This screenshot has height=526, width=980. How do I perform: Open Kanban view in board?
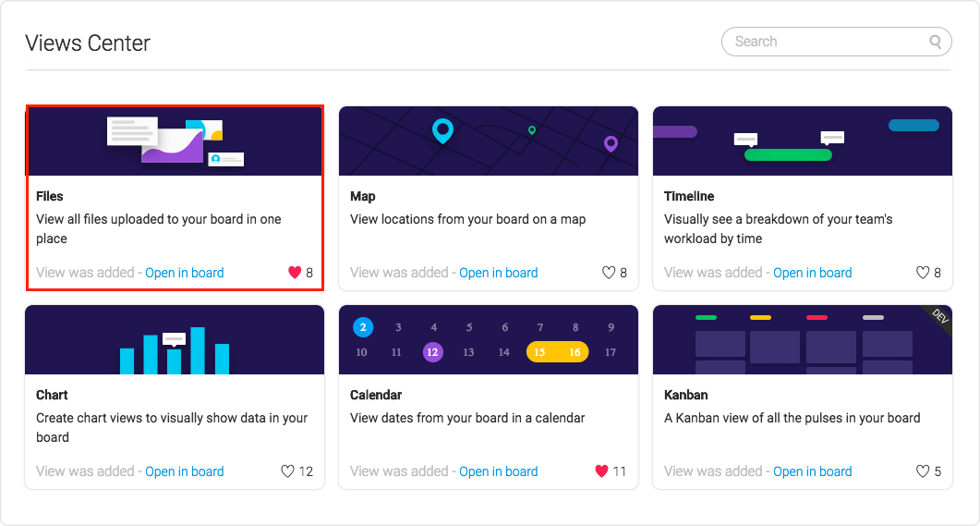(813, 471)
